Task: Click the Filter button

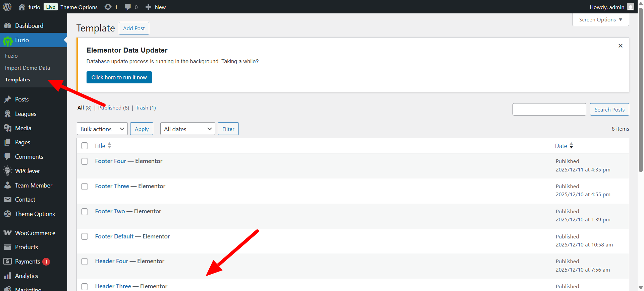Action: [228, 129]
